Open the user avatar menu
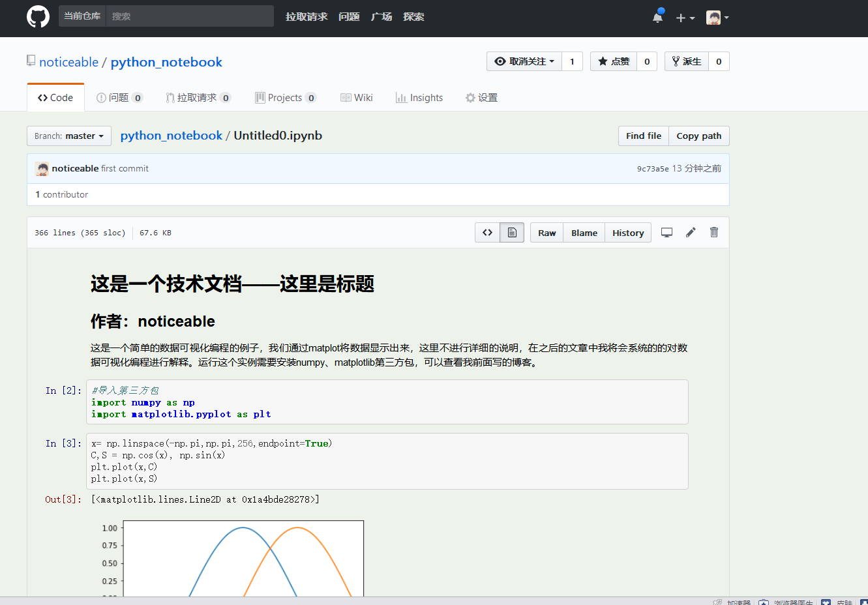The height and width of the screenshot is (605, 868). 717,18
